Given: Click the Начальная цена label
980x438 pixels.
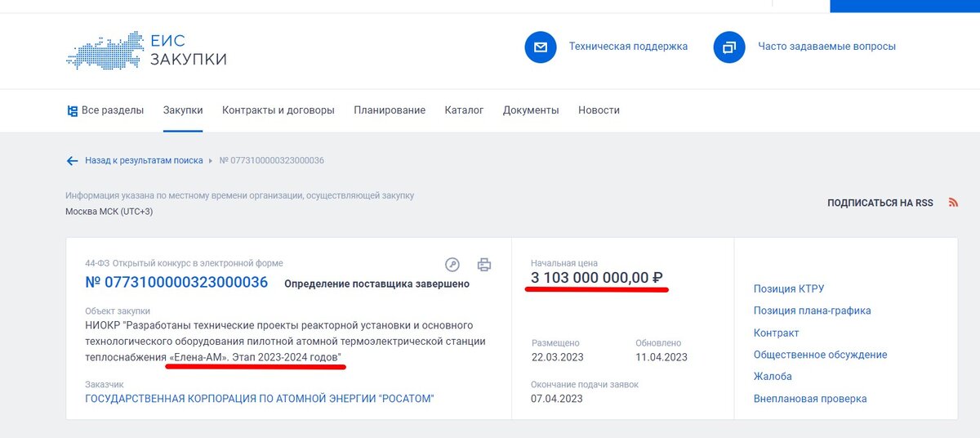Looking at the screenshot, I should pyautogui.click(x=564, y=263).
